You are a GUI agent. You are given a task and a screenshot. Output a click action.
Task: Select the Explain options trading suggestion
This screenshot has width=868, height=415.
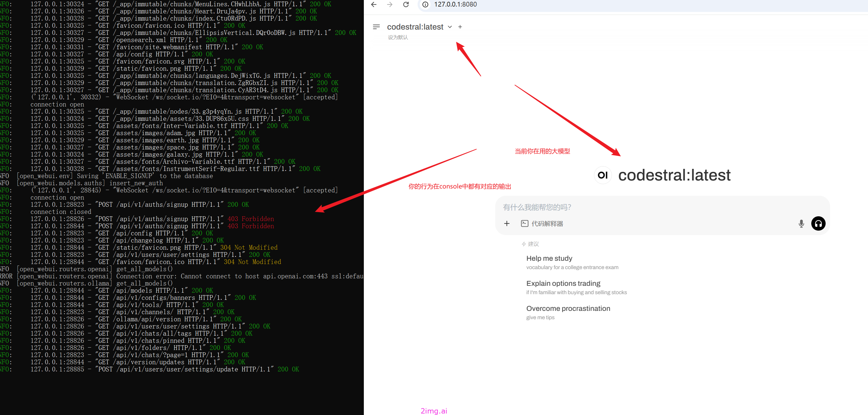[576, 287]
